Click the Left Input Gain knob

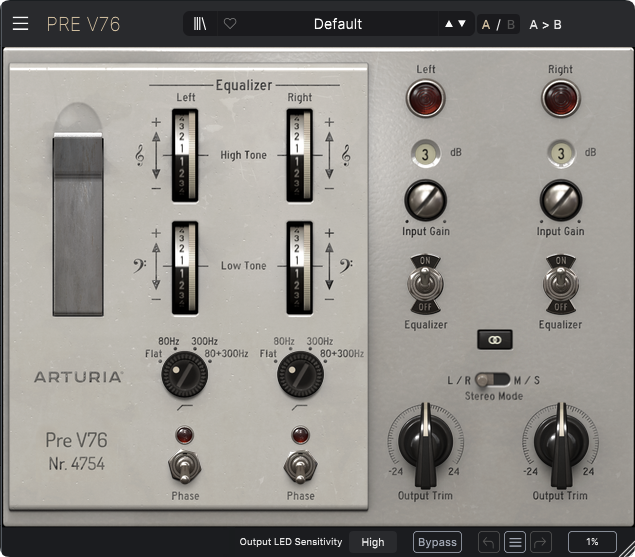pyautogui.click(x=425, y=201)
